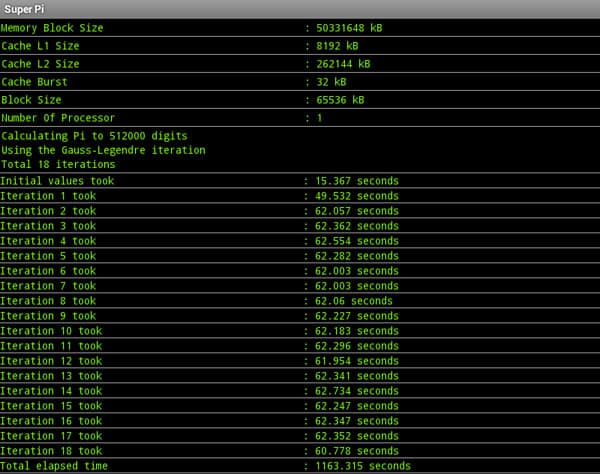600x474 pixels.
Task: Click the 62.296 seconds value
Action: [x=357, y=346]
